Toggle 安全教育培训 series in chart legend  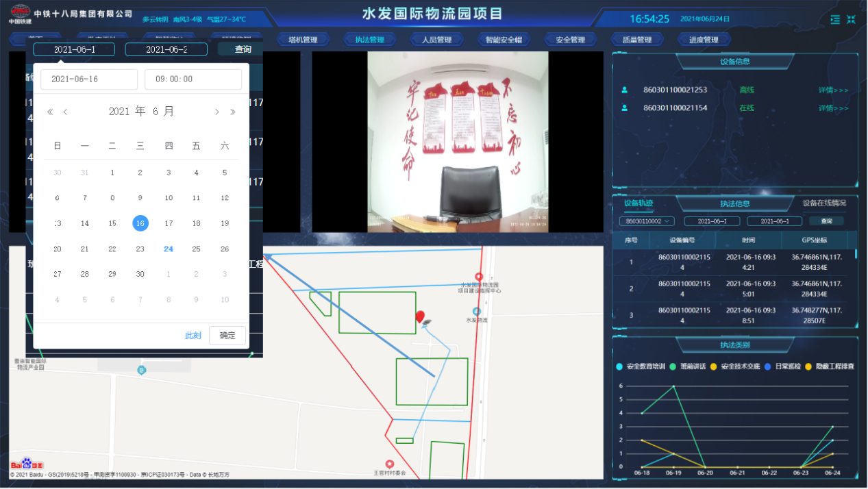pos(641,366)
